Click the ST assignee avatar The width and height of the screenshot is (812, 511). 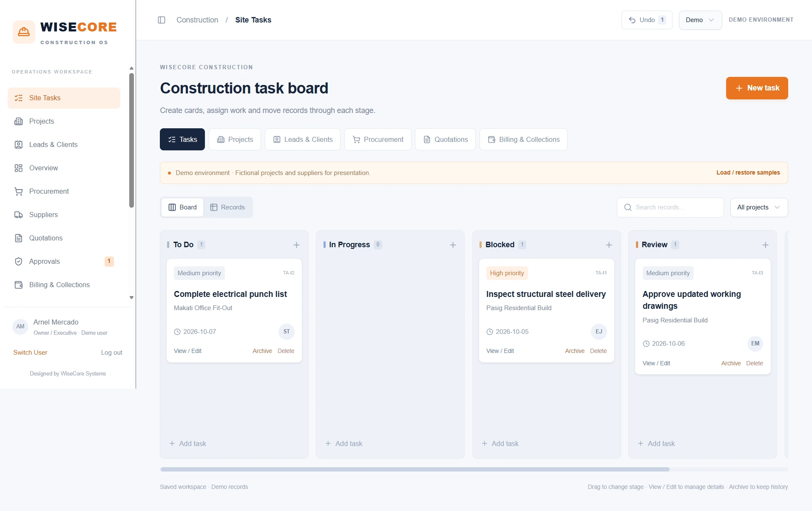[287, 331]
